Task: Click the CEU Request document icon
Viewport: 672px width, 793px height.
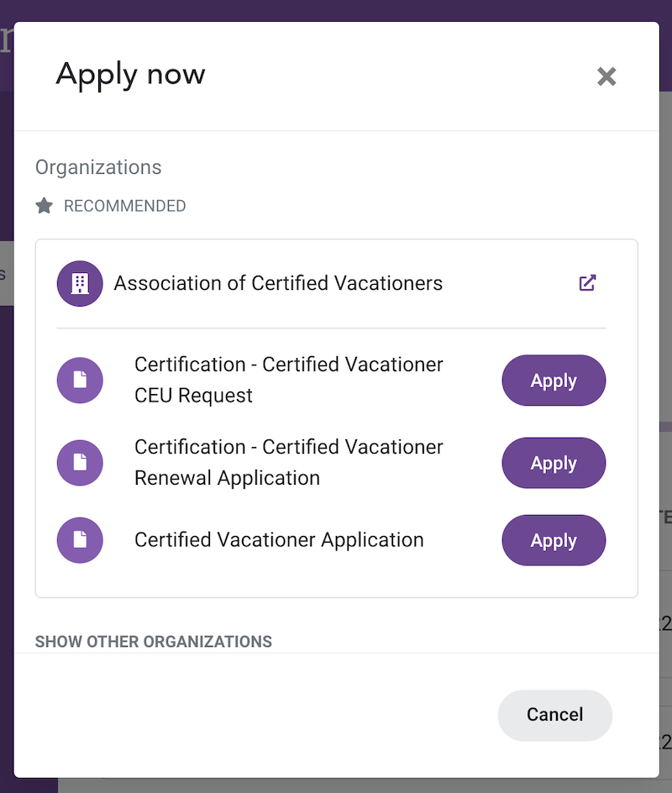Action: pyautogui.click(x=80, y=381)
